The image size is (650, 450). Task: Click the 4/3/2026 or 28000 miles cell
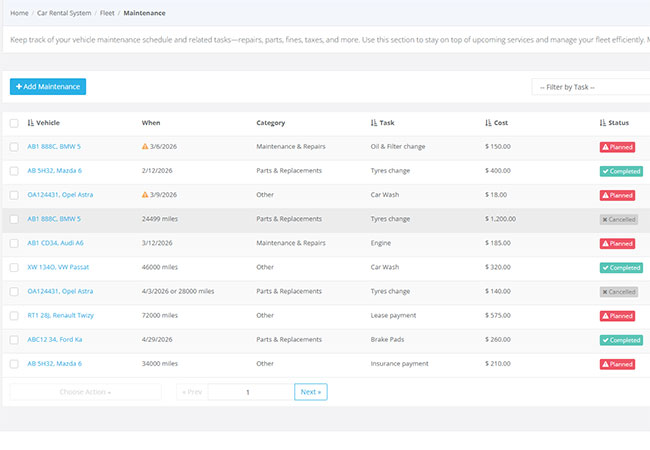[178, 291]
